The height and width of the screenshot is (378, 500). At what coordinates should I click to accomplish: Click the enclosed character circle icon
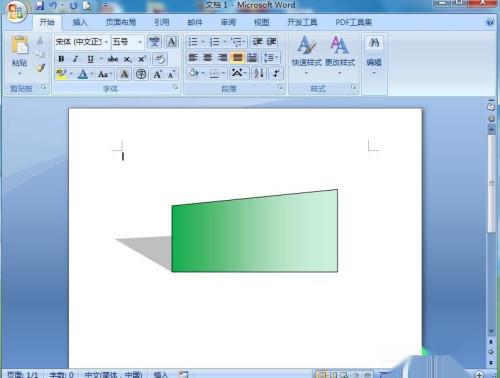click(x=141, y=74)
